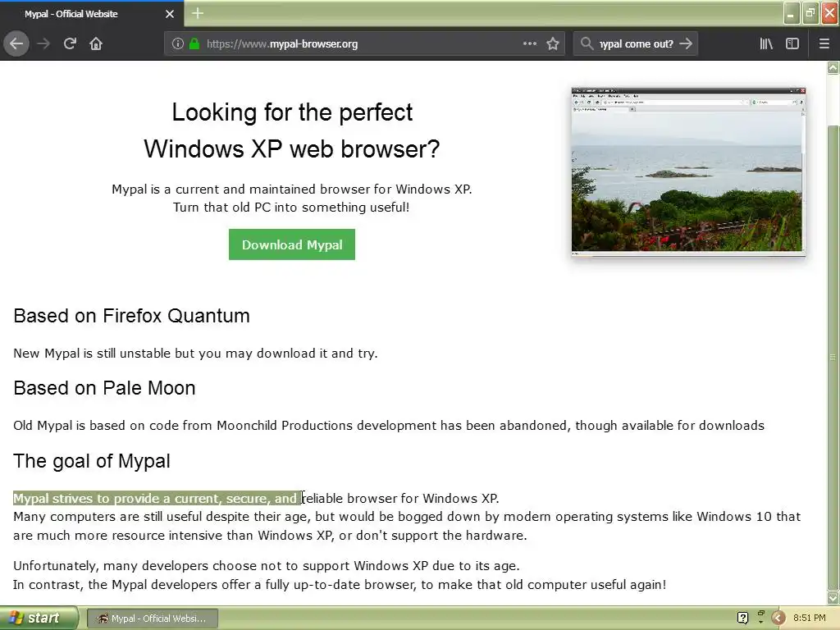Click the Download Mypal button

[292, 244]
